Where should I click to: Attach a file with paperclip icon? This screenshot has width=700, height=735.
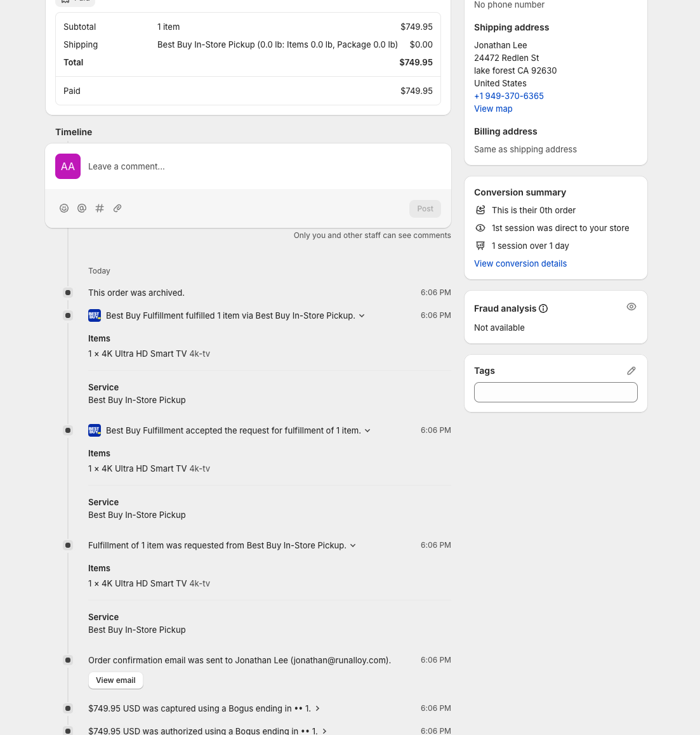tap(117, 208)
